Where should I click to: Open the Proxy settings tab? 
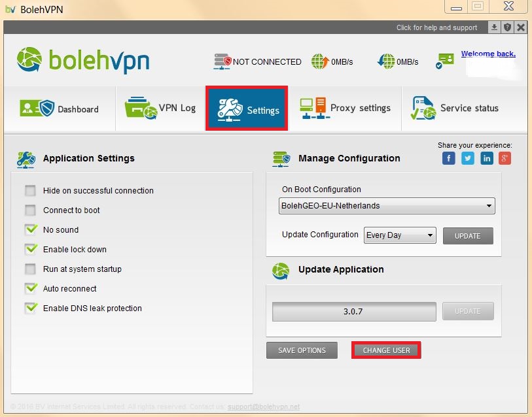coord(345,108)
